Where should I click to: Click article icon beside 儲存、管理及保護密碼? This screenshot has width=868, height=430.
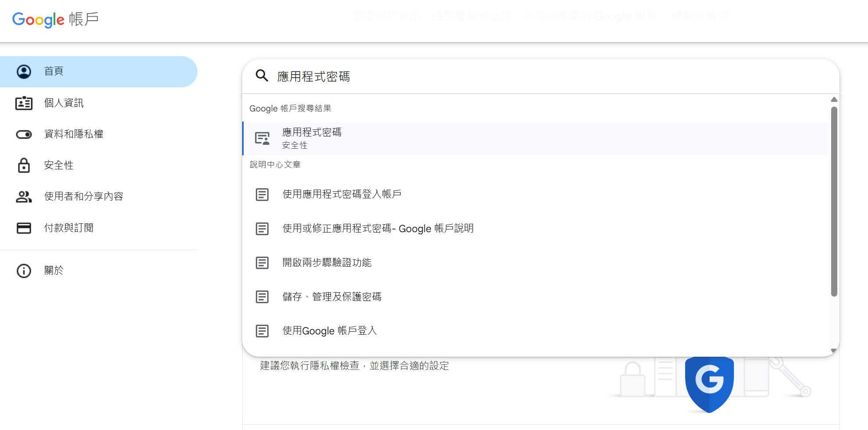pos(262,297)
